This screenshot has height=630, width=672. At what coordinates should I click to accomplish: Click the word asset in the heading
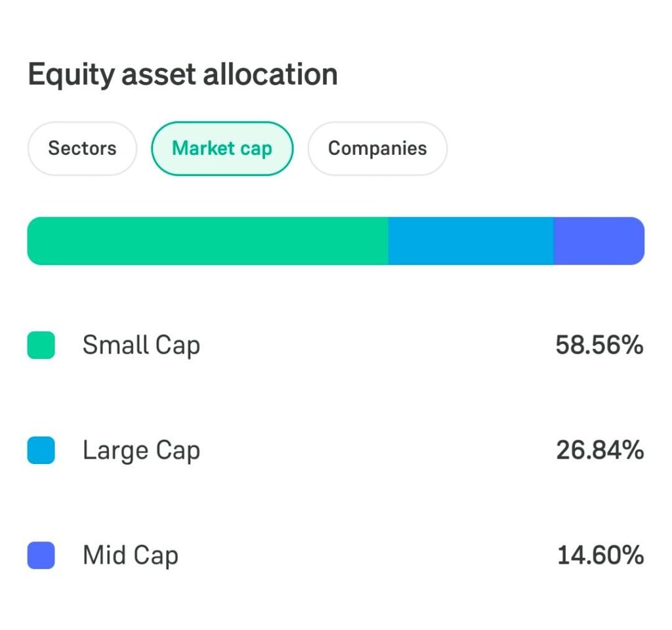pyautogui.click(x=159, y=75)
